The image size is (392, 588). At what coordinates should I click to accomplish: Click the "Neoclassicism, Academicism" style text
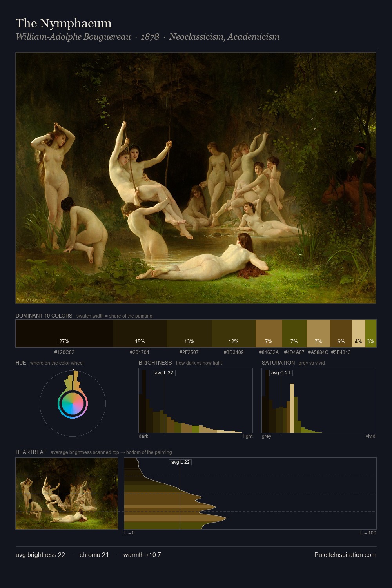click(224, 37)
